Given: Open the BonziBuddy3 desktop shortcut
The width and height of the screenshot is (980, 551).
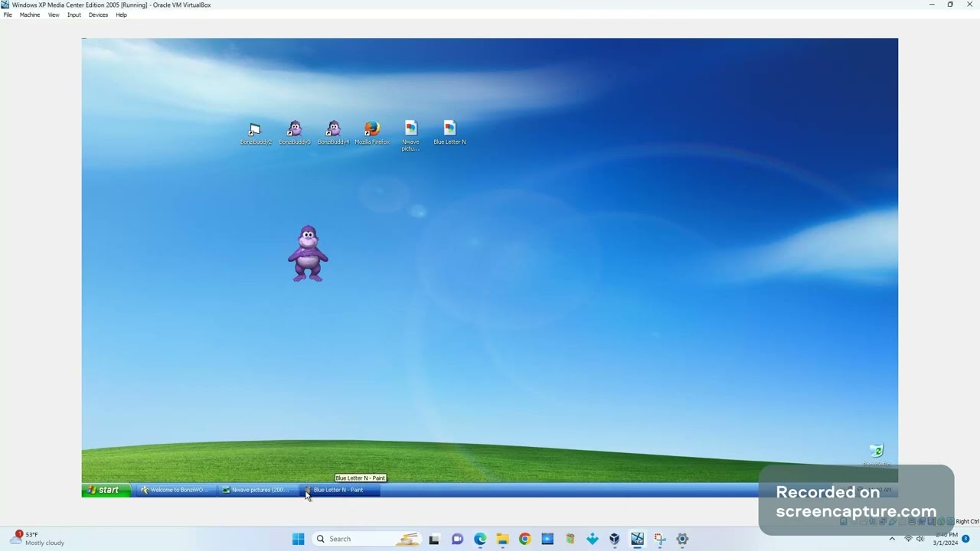Looking at the screenshot, I should click(295, 132).
